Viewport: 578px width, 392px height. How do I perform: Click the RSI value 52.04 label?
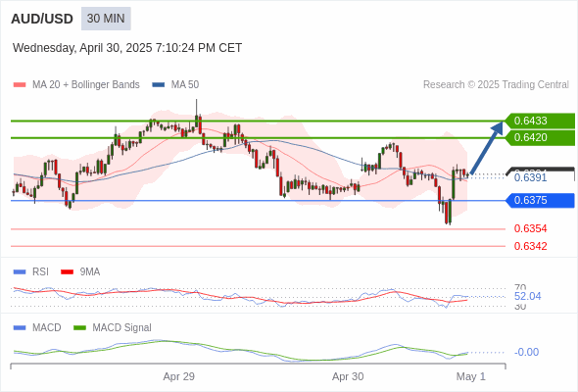pyautogui.click(x=527, y=296)
